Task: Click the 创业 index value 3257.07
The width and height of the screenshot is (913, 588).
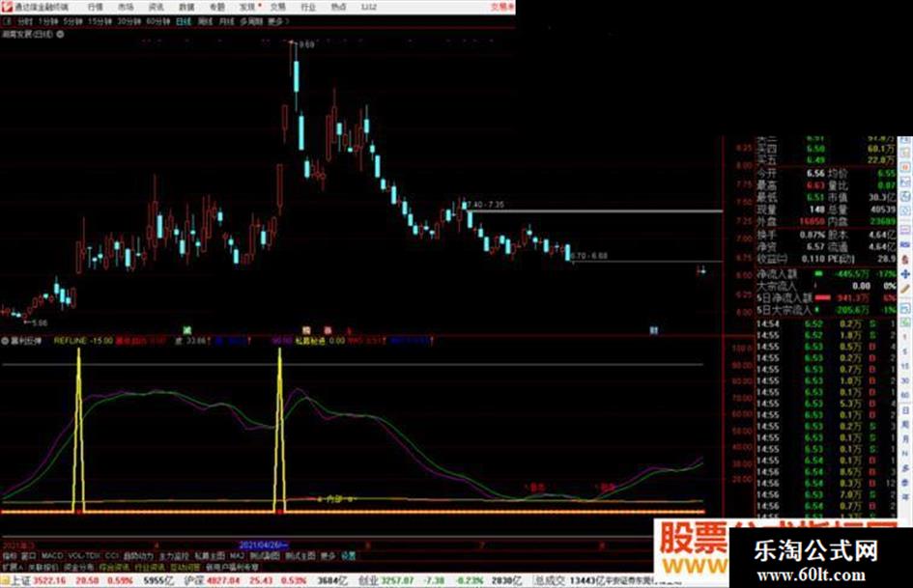Action: (399, 580)
